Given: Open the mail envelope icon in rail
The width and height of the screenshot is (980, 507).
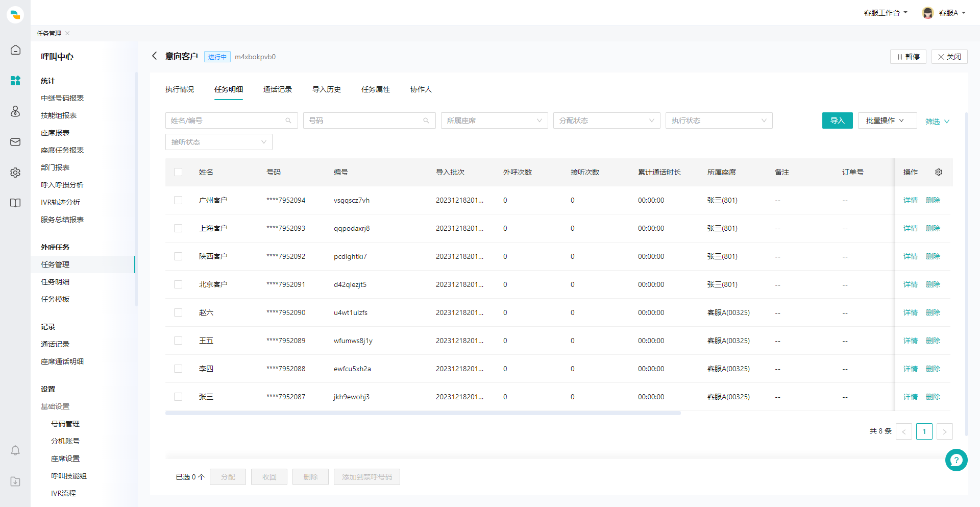Looking at the screenshot, I should pyautogui.click(x=15, y=142).
